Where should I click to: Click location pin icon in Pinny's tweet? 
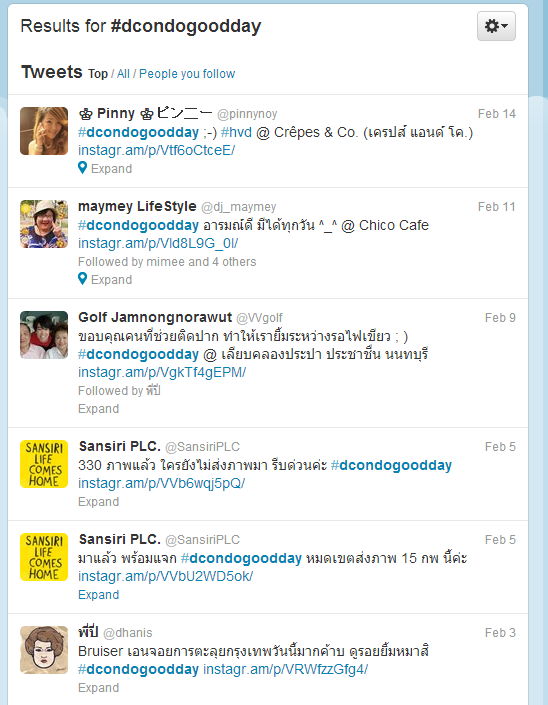click(x=82, y=168)
